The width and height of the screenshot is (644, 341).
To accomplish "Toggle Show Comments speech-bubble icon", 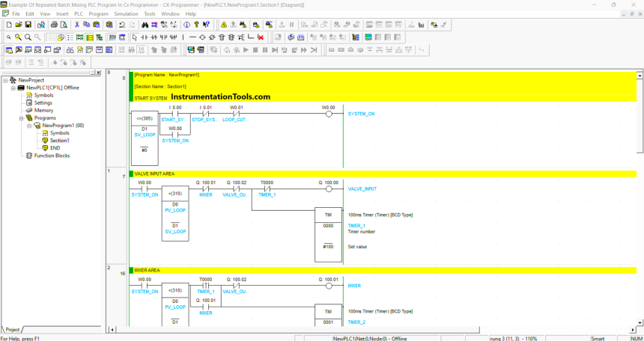I will coord(61,37).
